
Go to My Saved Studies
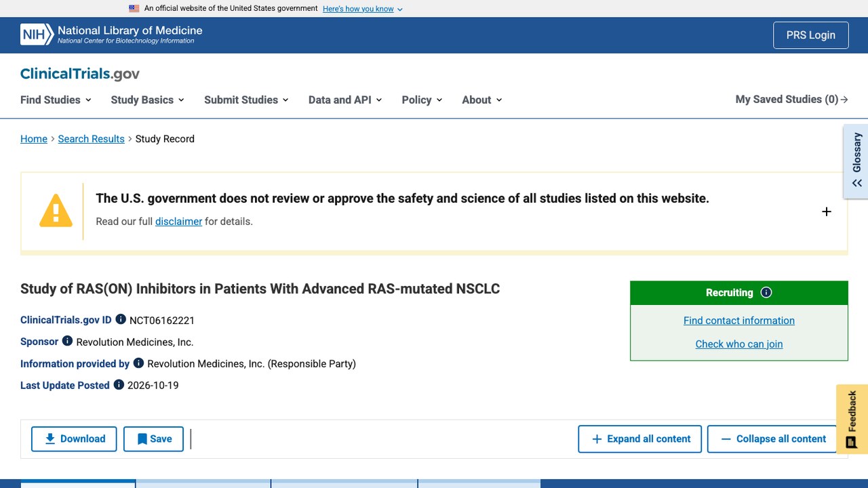coord(792,100)
